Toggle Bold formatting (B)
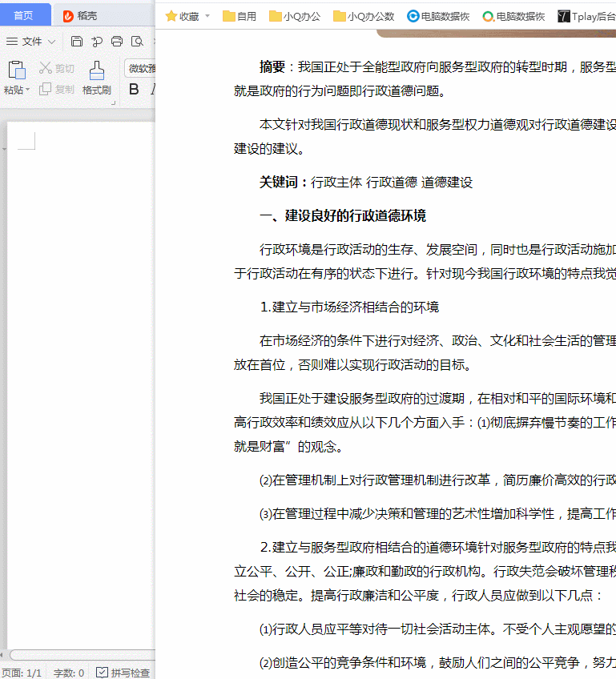 coord(134,90)
